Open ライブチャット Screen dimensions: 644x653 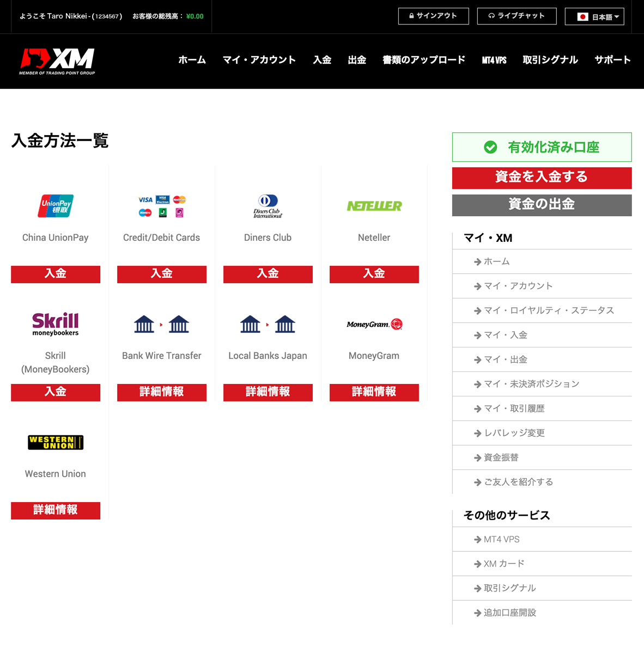[517, 16]
